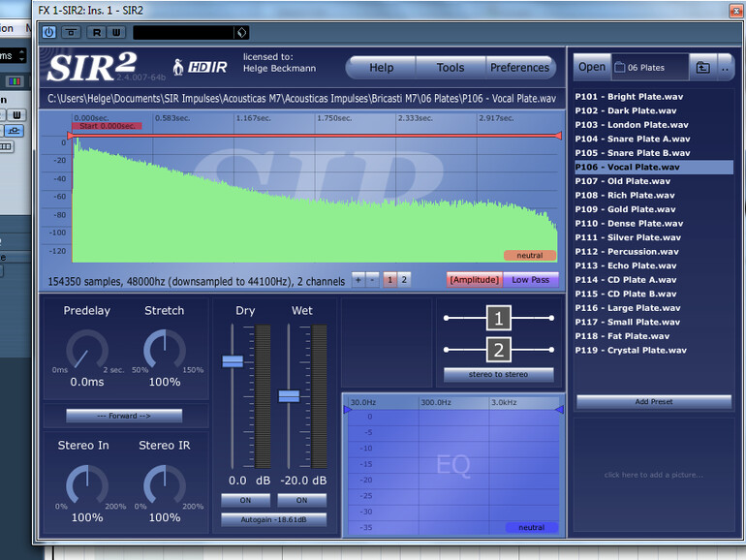Click the Add Preset button
The width and height of the screenshot is (746, 560).
653,401
